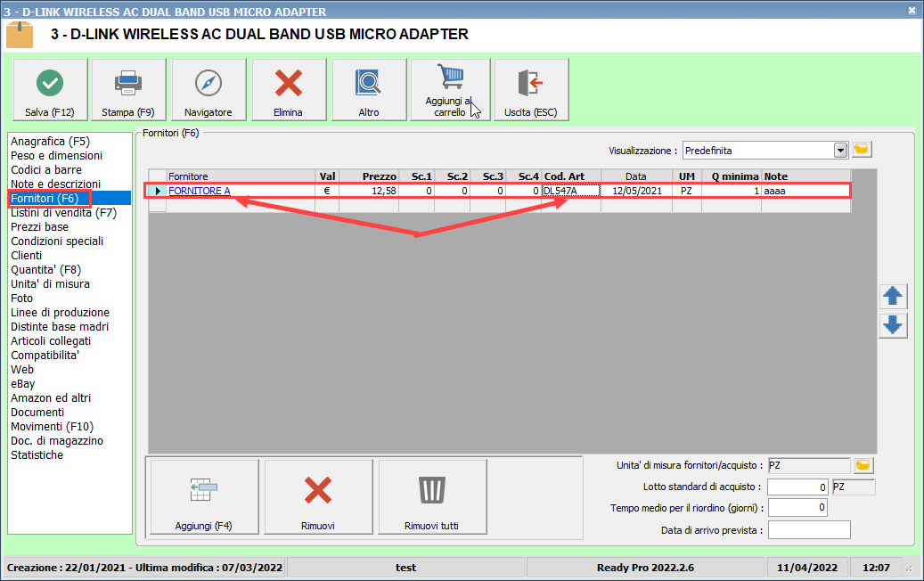Open the Clienti section
Image resolution: width=924 pixels, height=581 pixels.
point(27,255)
